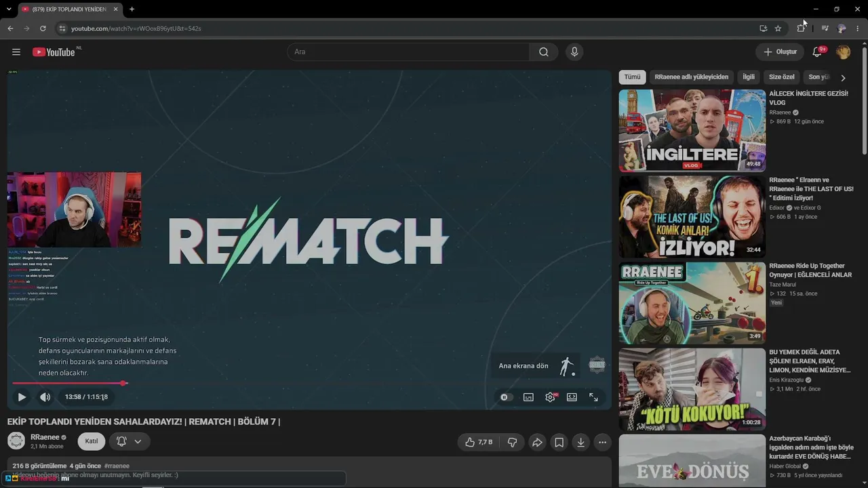The image size is (868, 488).
Task: Open The Last of Us İZLİYOR thumbnail
Action: point(692,216)
